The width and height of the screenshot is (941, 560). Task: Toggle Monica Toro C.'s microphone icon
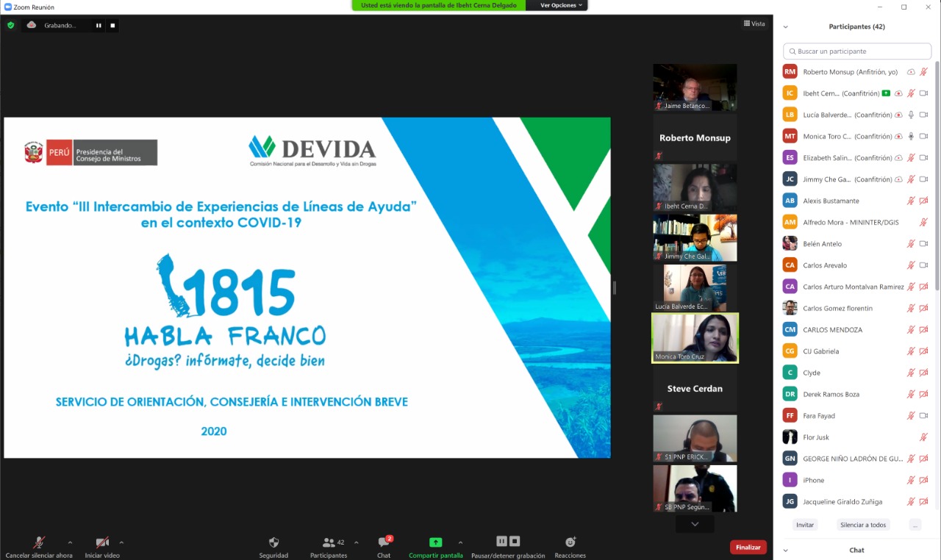pos(911,136)
